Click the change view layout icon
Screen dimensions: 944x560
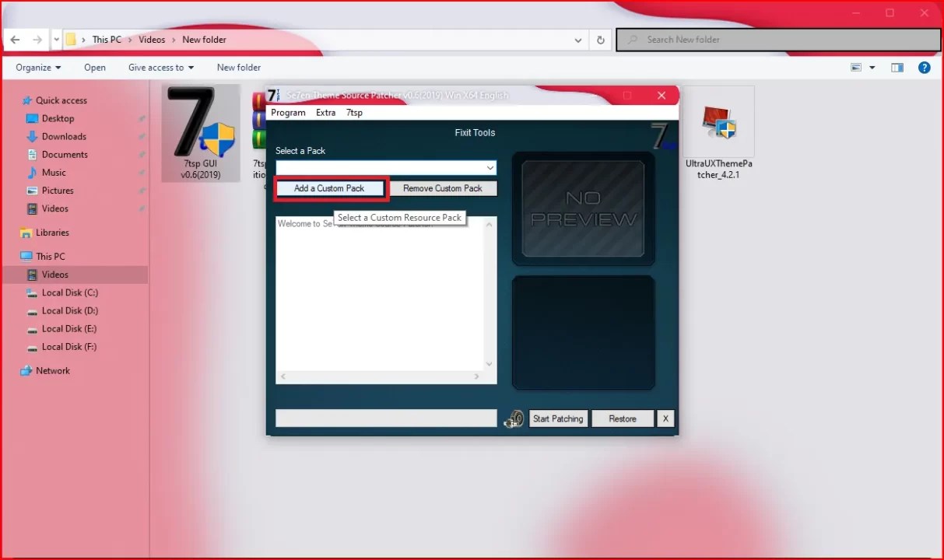point(856,68)
